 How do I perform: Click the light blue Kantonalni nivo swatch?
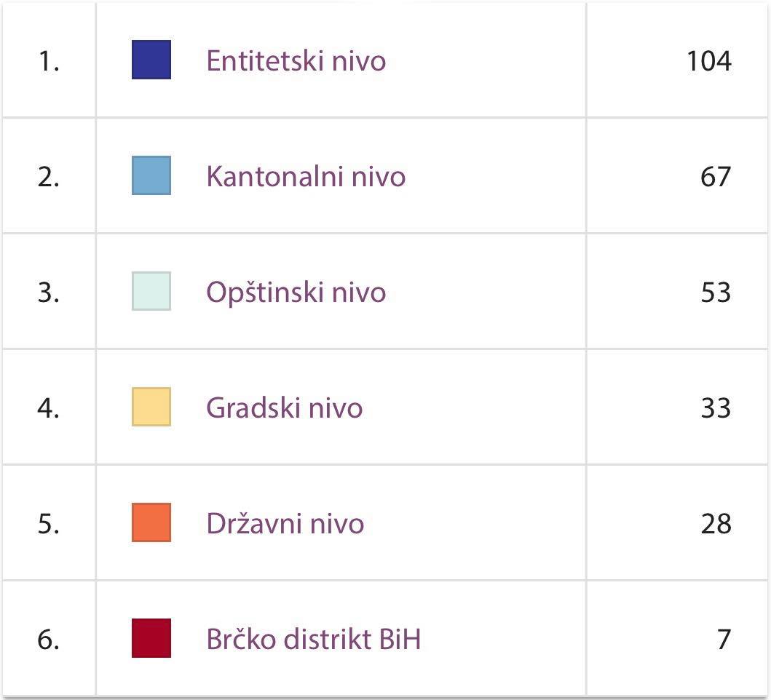click(x=151, y=175)
